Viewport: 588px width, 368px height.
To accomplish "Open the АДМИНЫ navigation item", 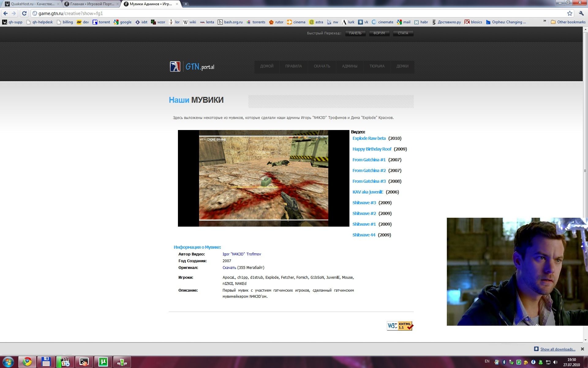I will point(350,66).
